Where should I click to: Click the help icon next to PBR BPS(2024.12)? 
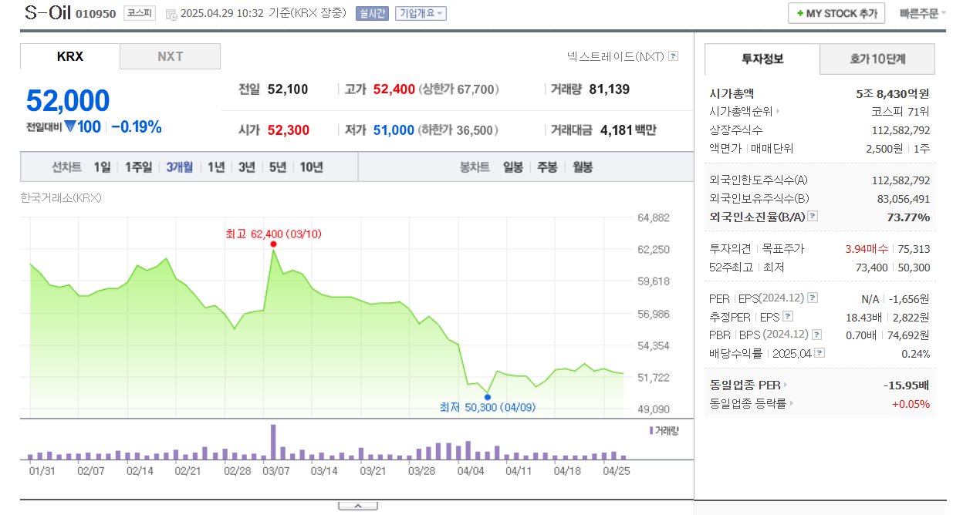click(816, 335)
